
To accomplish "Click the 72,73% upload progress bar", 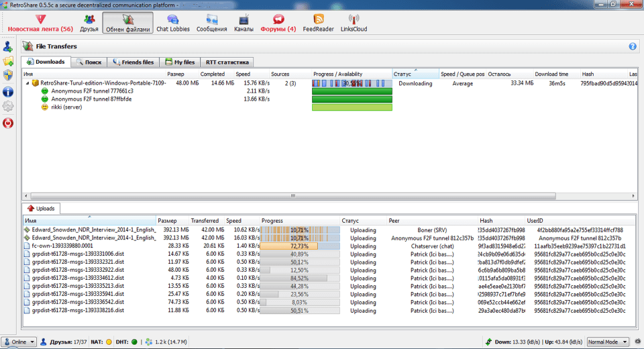I will click(x=300, y=246).
